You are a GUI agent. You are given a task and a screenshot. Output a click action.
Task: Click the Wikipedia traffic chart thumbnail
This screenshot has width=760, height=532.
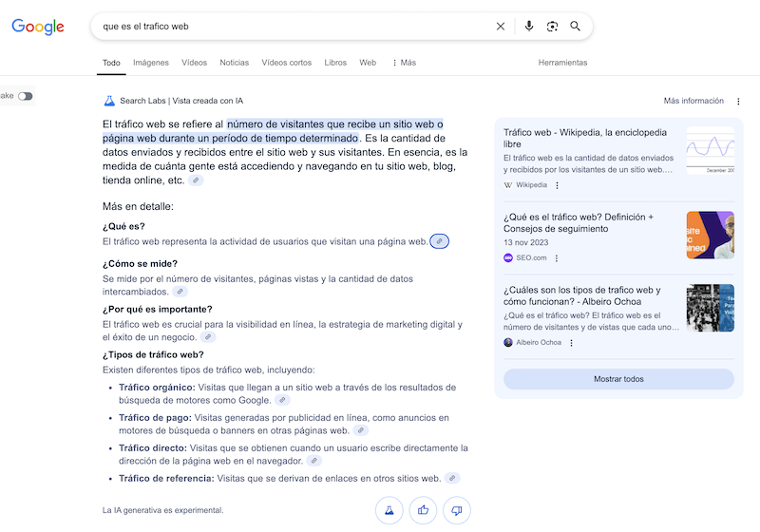[710, 150]
